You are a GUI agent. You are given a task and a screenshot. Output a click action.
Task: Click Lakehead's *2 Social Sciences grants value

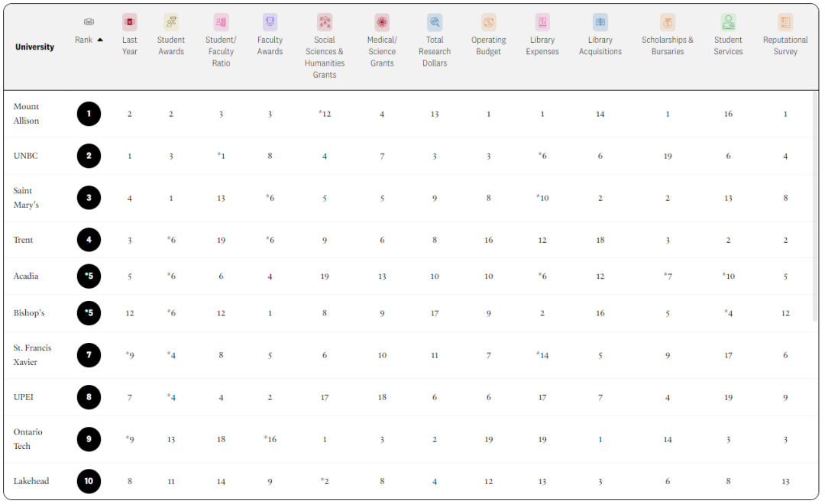coord(325,481)
